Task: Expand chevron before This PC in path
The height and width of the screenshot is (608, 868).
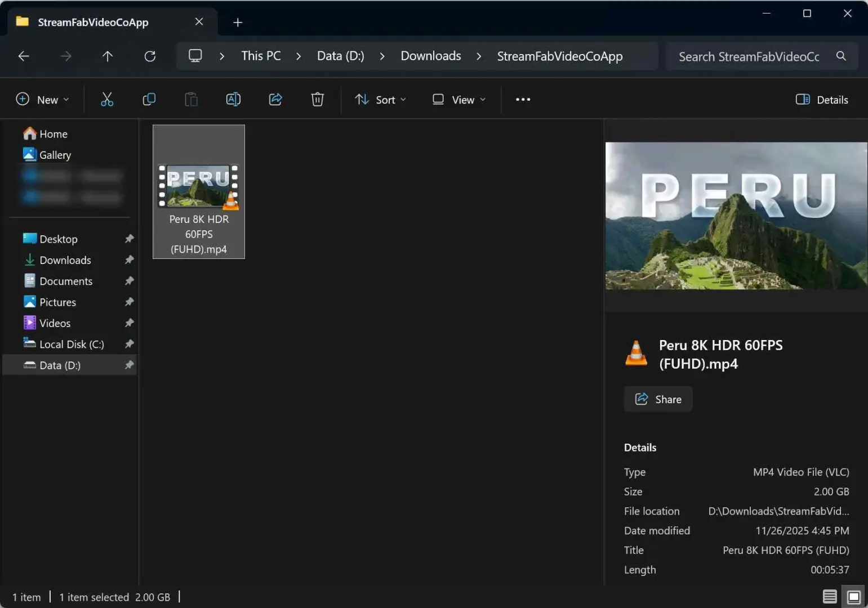Action: tap(222, 56)
